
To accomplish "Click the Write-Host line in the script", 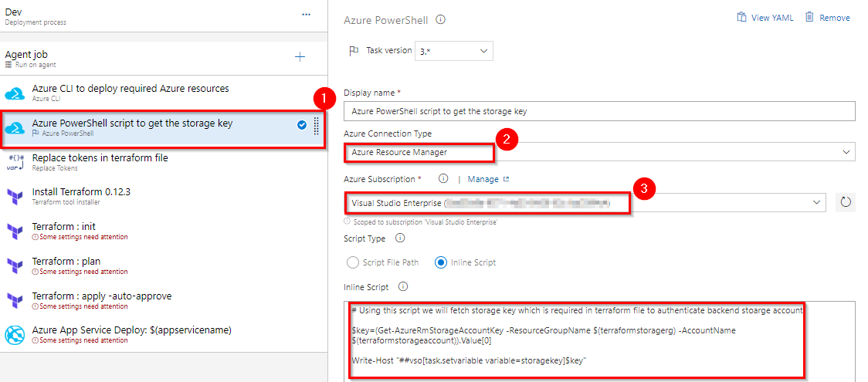I will (x=470, y=360).
